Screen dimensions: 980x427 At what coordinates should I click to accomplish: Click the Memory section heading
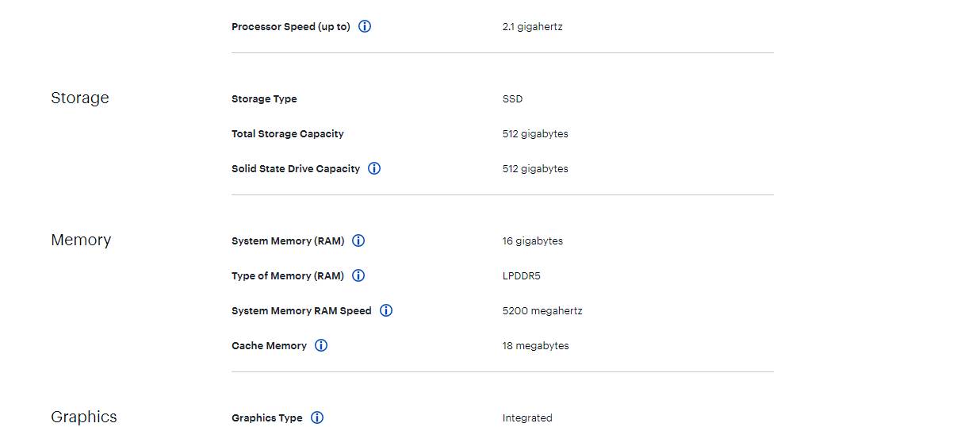(81, 240)
